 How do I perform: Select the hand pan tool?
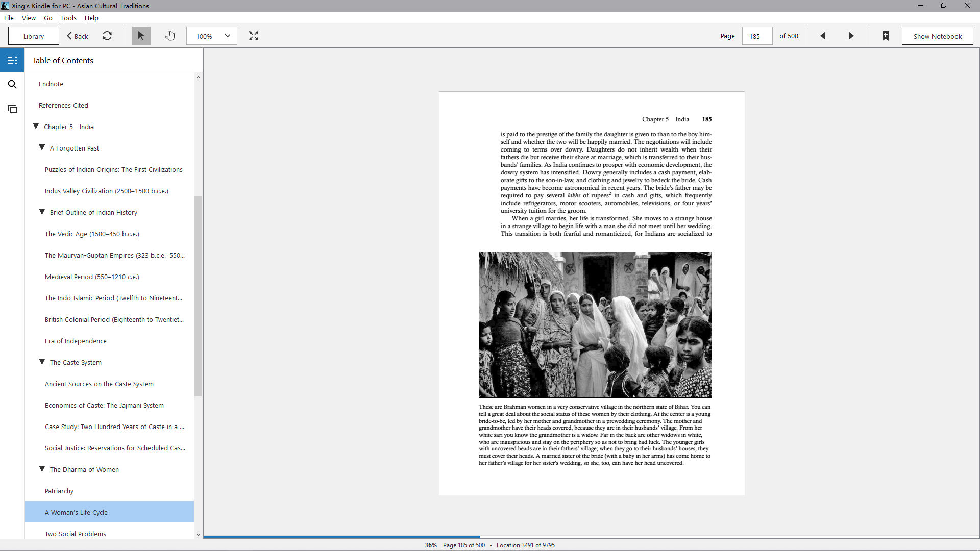tap(170, 36)
